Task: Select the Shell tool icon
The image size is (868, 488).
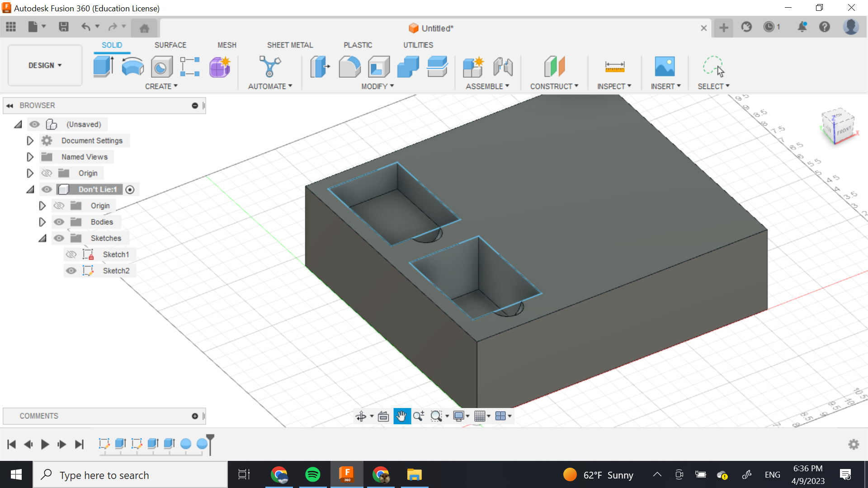Action: coord(379,67)
